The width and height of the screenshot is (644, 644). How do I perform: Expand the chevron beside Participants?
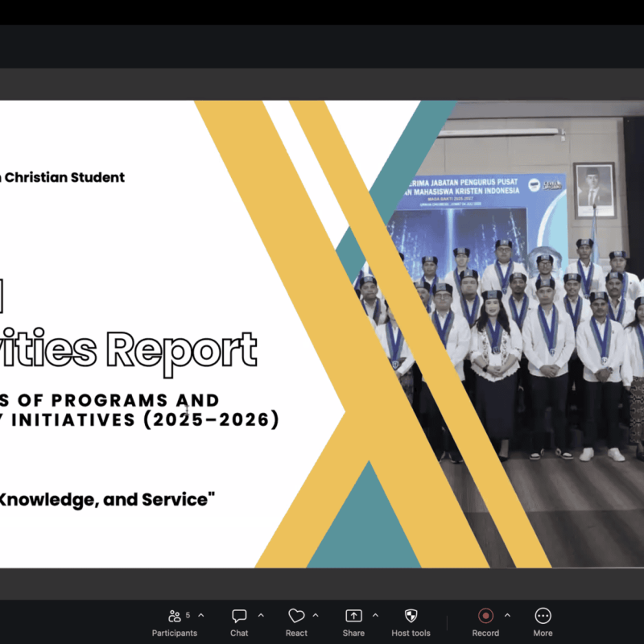coord(200,615)
